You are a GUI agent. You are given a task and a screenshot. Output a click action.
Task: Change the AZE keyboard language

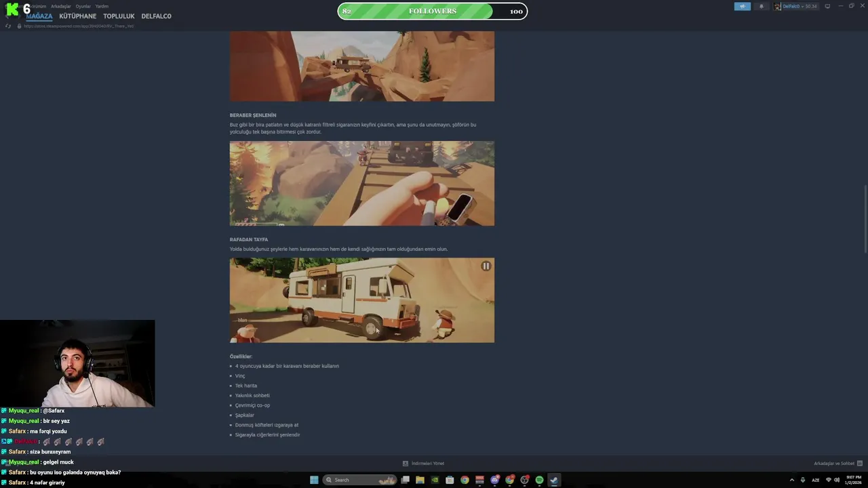816,480
